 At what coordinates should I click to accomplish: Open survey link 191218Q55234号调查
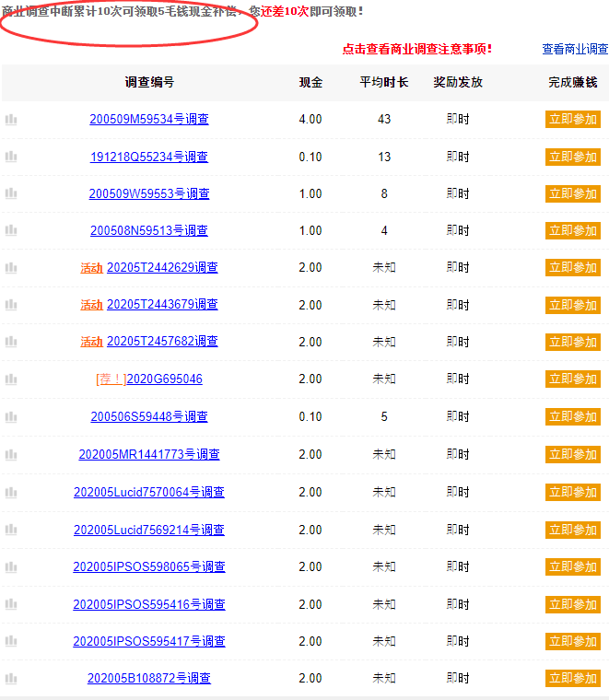(149, 157)
